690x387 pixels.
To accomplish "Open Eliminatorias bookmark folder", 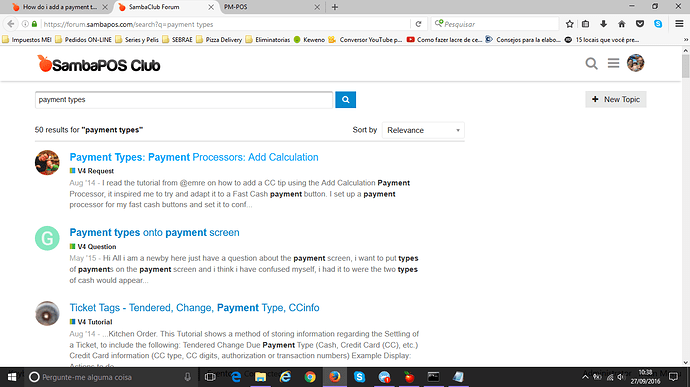I will (x=268, y=40).
